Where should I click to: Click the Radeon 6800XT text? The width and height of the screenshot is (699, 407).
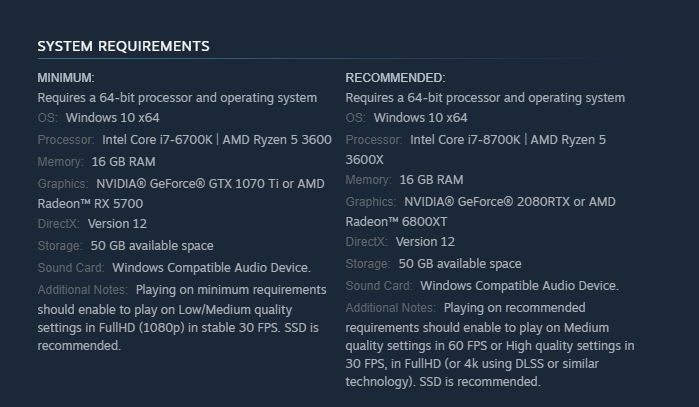pyautogui.click(x=396, y=222)
